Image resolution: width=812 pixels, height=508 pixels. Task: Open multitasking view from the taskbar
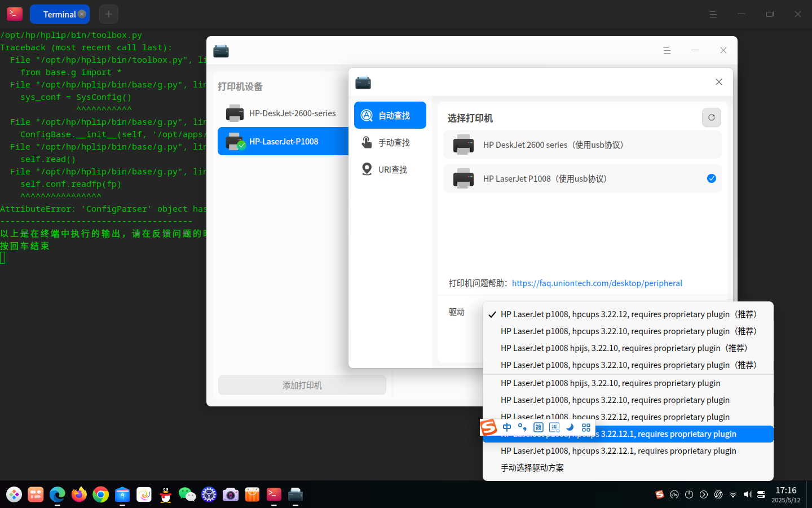point(36,495)
